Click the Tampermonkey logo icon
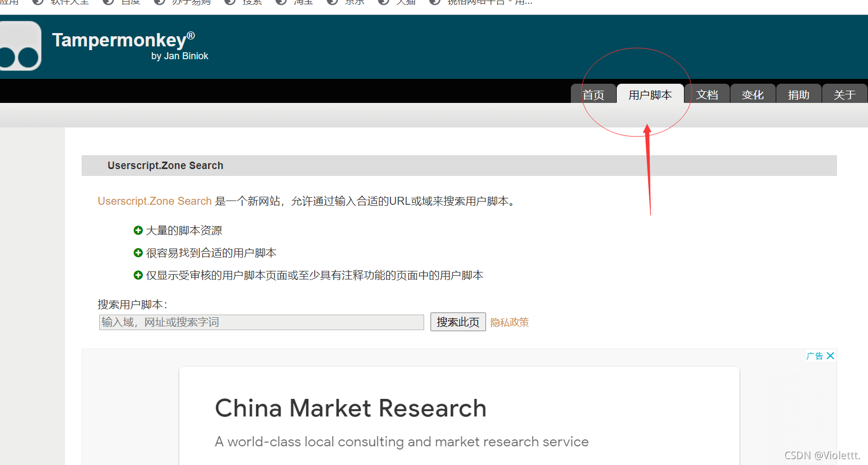Viewport: 868px width, 465px height. [20, 46]
